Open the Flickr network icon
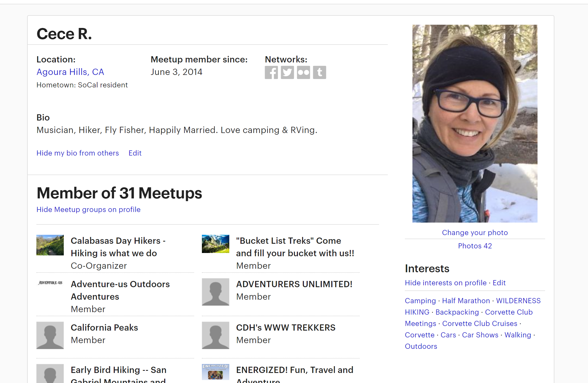This screenshot has width=588, height=383. pos(303,72)
